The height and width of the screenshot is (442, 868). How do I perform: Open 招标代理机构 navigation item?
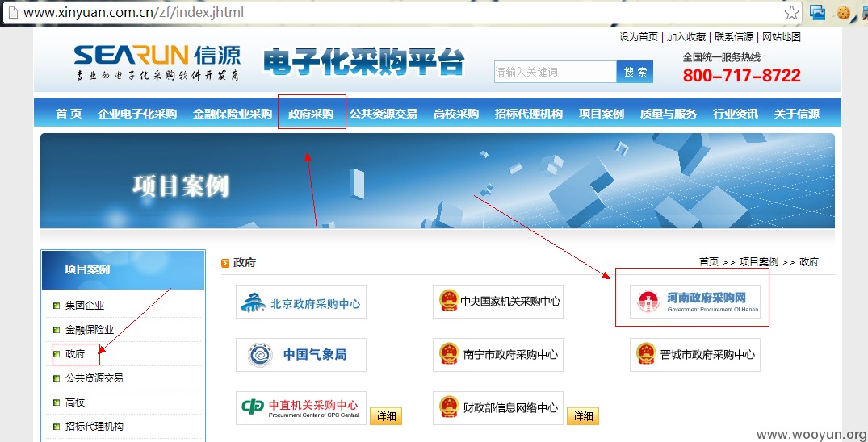click(x=529, y=114)
